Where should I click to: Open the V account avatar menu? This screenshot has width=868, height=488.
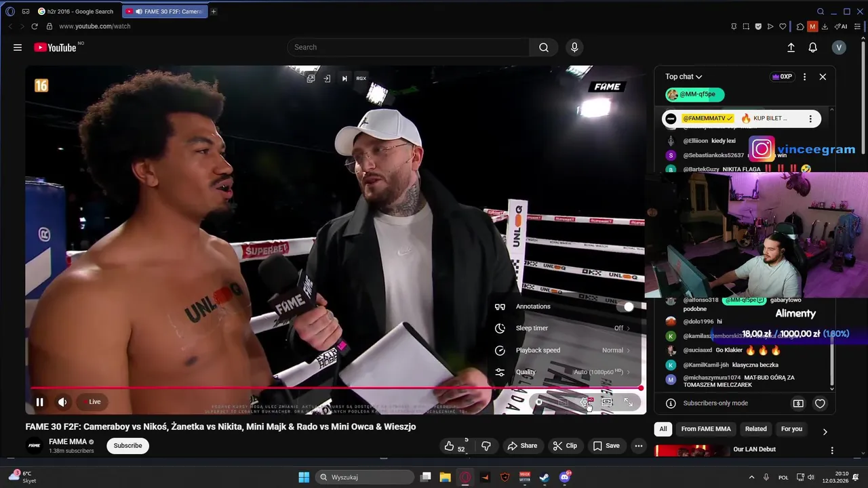tap(839, 47)
